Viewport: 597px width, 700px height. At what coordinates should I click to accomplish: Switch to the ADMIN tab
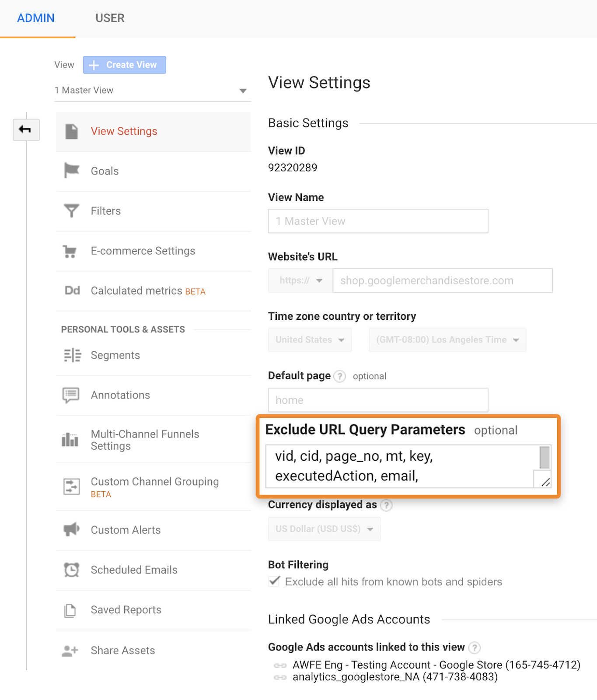[36, 18]
